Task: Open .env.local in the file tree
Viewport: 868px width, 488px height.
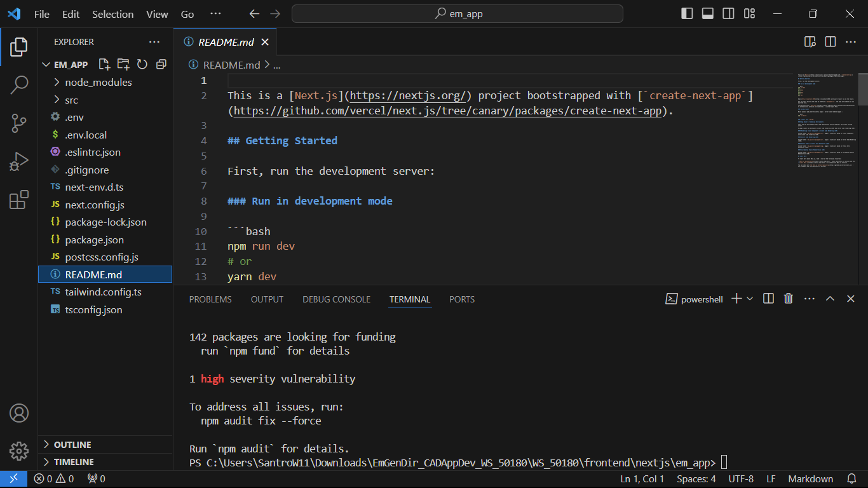Action: point(105,135)
